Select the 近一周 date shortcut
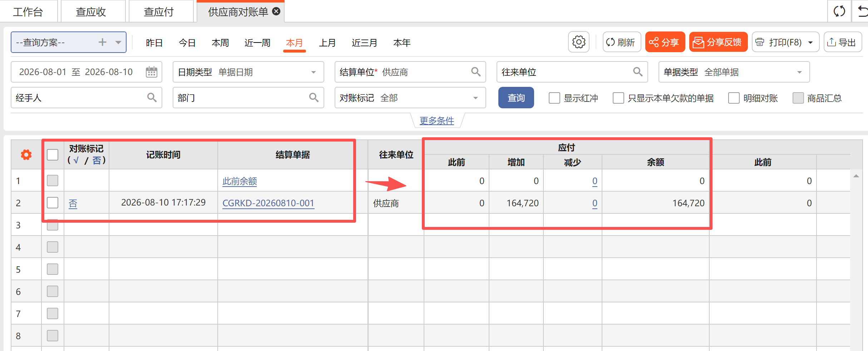 pos(257,43)
